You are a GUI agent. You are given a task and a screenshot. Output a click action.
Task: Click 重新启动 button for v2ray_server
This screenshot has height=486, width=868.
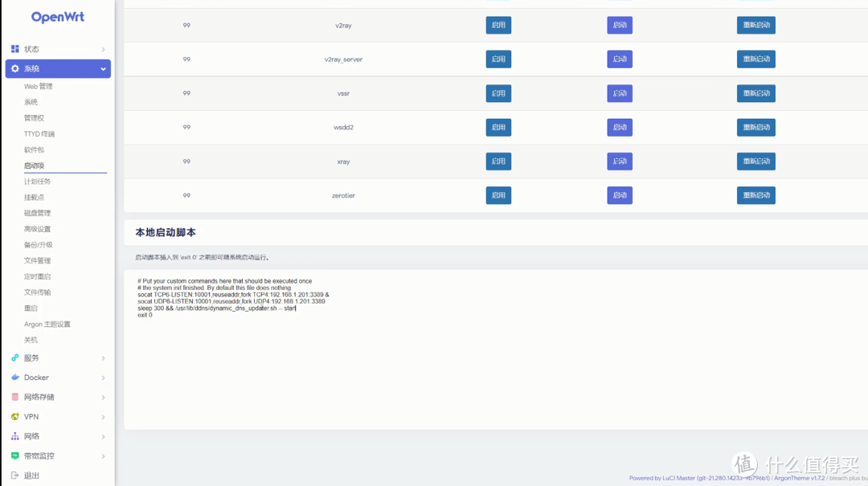point(755,59)
